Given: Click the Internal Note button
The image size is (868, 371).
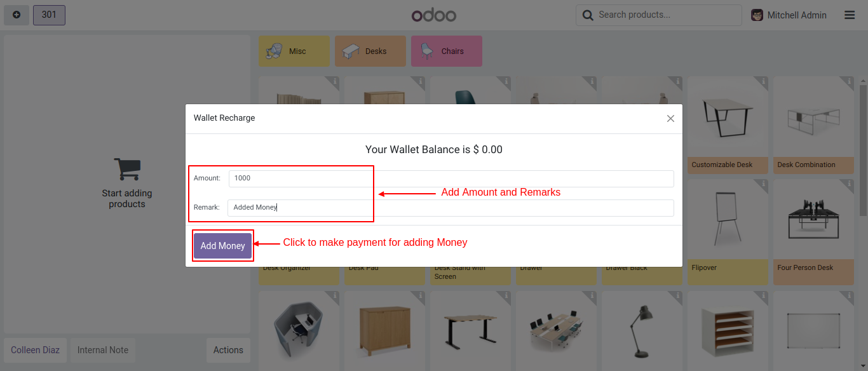Looking at the screenshot, I should [103, 350].
